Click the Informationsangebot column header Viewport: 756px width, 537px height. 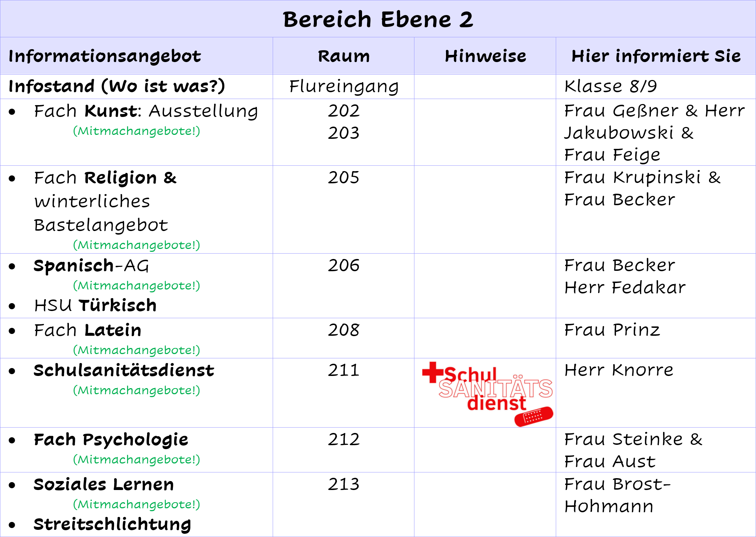(104, 56)
